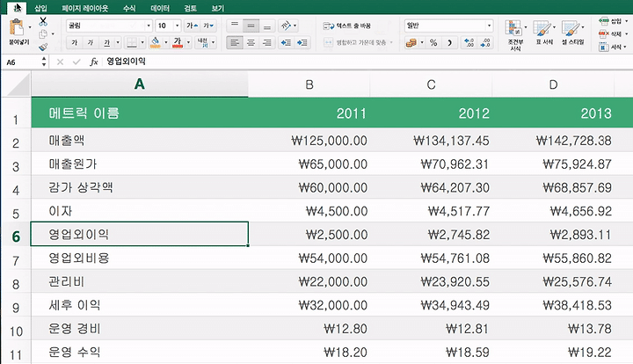The height and width of the screenshot is (364, 633).
Task: Click the fx insert function icon
Action: click(x=94, y=62)
